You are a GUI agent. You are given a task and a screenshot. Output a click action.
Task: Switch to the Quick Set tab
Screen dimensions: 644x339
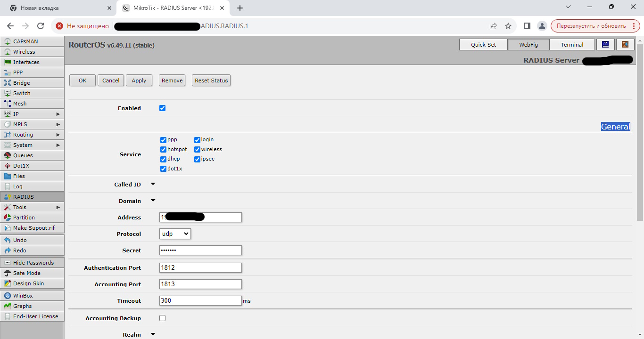point(483,45)
